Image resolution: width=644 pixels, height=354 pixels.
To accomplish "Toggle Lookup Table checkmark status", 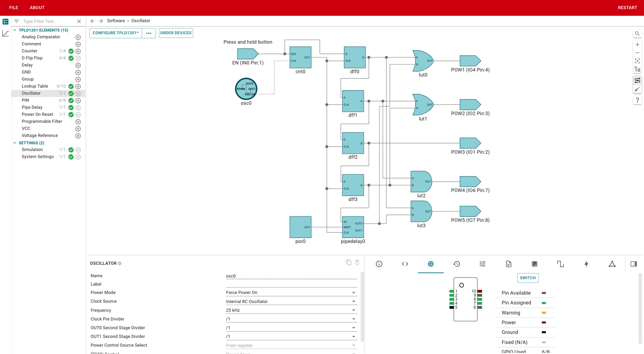I will point(71,86).
